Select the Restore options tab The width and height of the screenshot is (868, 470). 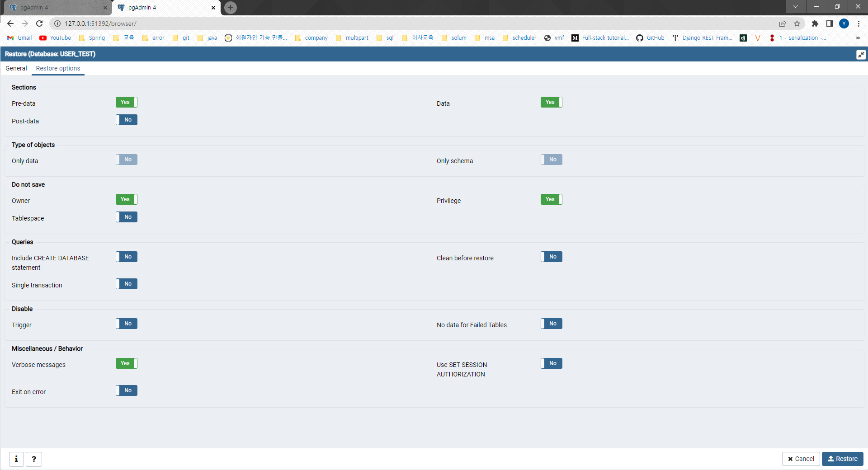[58, 68]
